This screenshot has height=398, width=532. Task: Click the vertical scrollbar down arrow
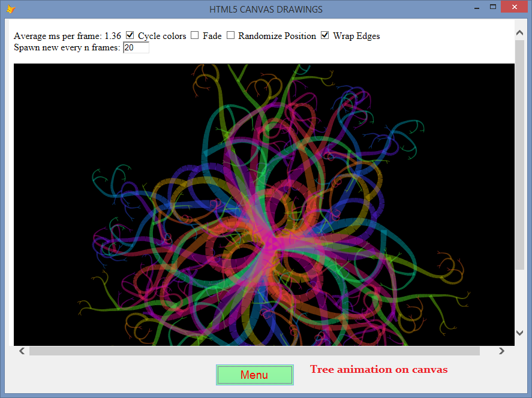(519, 332)
